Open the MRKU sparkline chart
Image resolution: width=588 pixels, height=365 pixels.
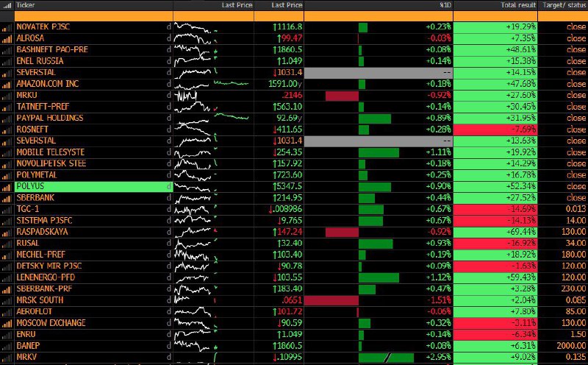(187, 96)
